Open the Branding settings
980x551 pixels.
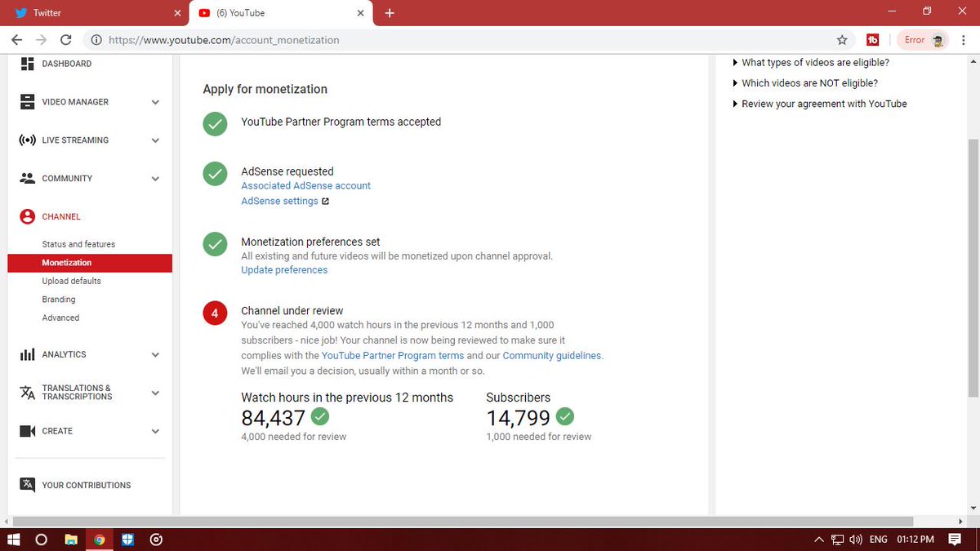click(59, 300)
